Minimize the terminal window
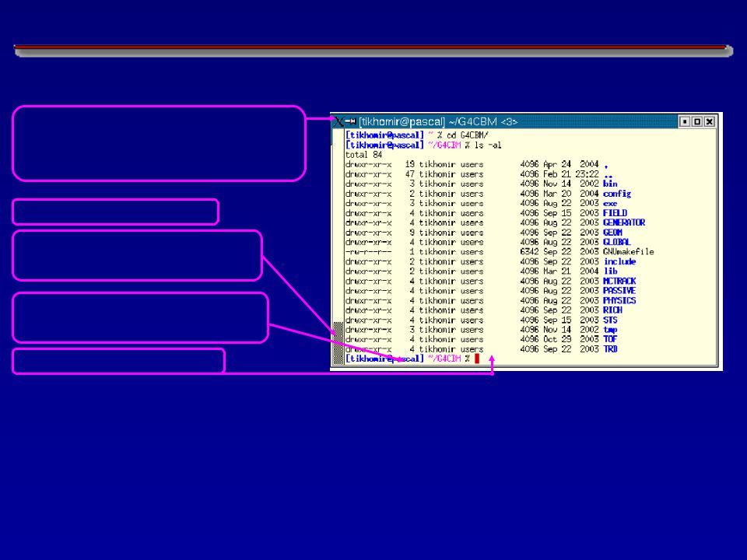The width and height of the screenshot is (747, 560). pos(685,122)
